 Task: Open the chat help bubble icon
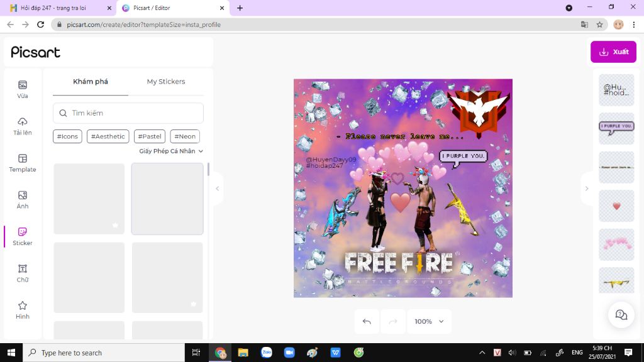pyautogui.click(x=621, y=315)
